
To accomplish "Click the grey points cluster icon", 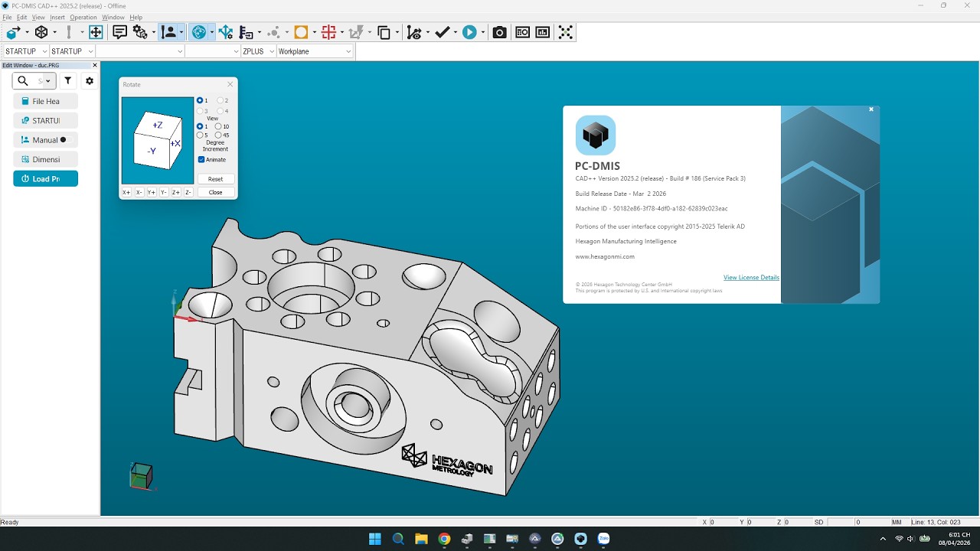I will (273, 32).
